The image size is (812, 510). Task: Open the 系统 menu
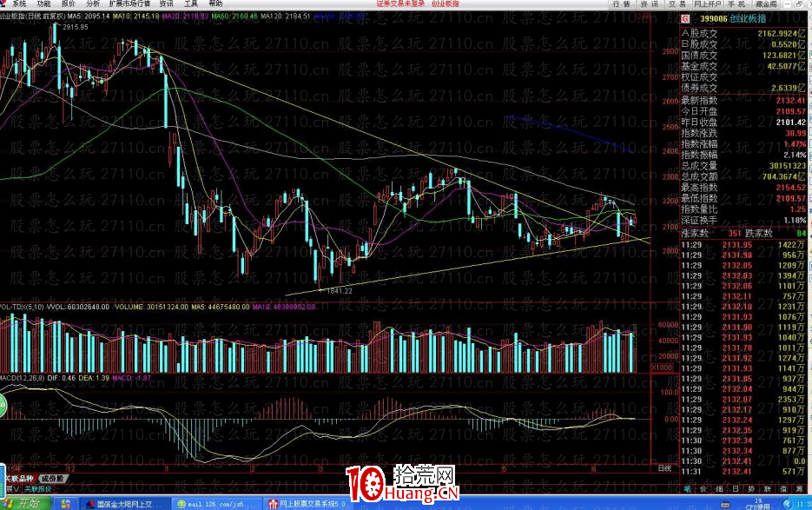pyautogui.click(x=18, y=3)
